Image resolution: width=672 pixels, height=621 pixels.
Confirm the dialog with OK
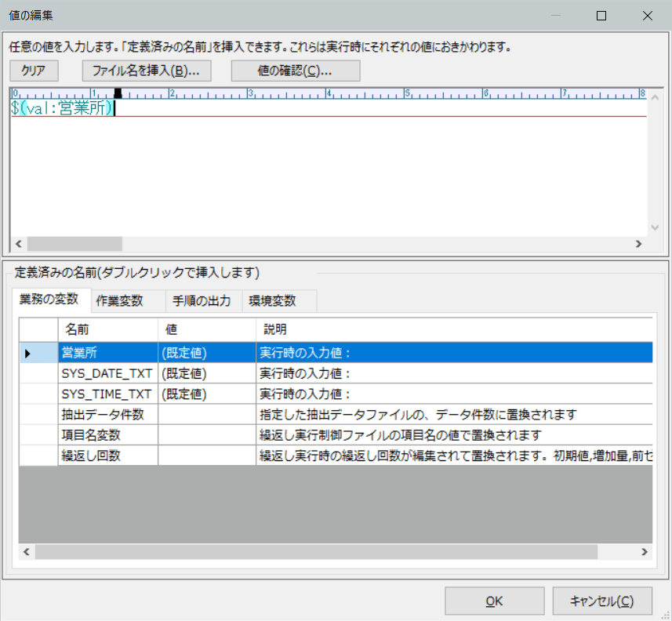(x=494, y=601)
